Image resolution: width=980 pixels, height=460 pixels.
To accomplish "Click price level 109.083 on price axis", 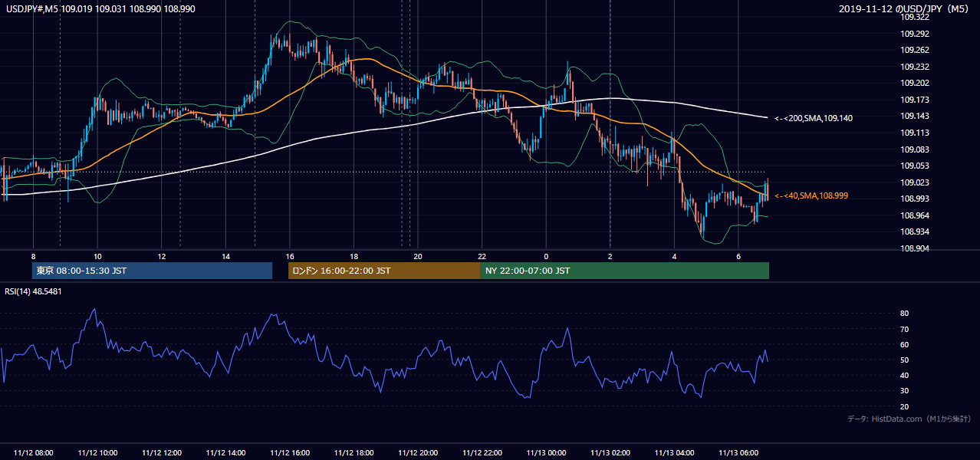I will coord(915,149).
